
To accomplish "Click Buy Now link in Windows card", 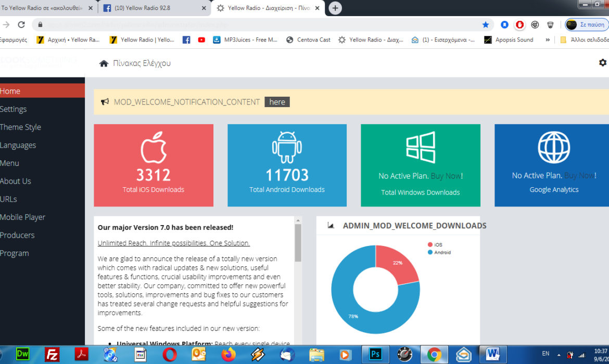I will click(446, 176).
